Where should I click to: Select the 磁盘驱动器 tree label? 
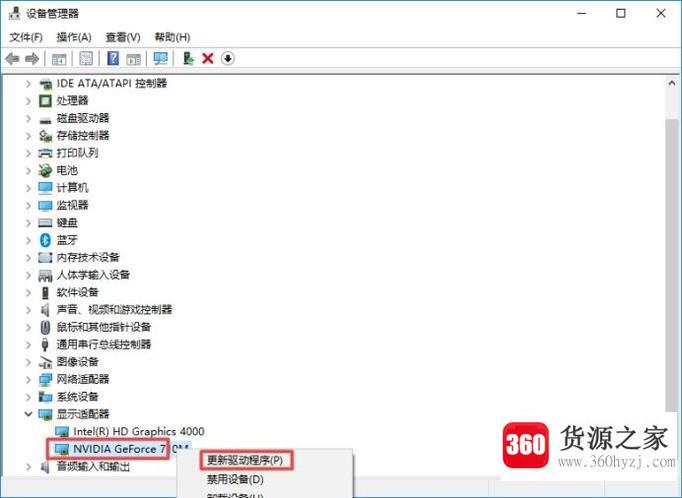coord(83,118)
